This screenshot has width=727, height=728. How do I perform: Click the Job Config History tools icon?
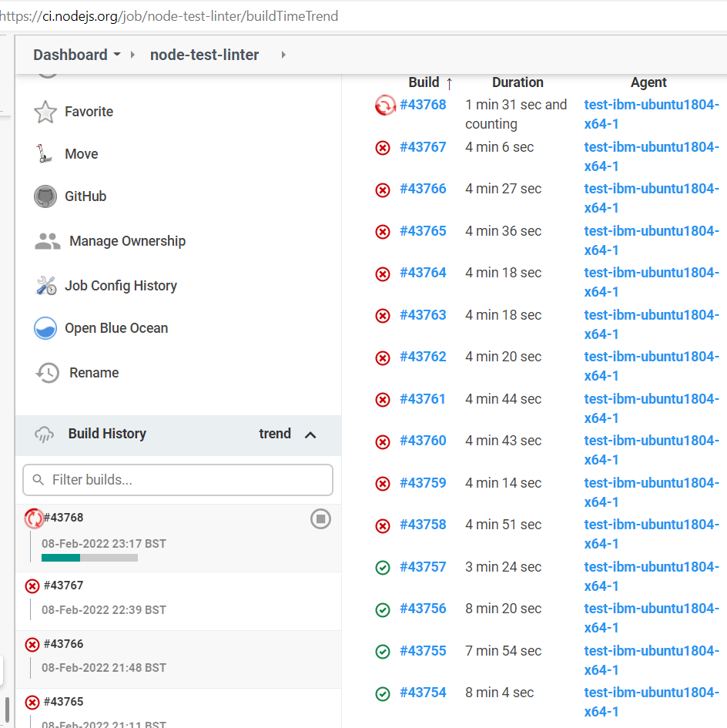(x=46, y=286)
